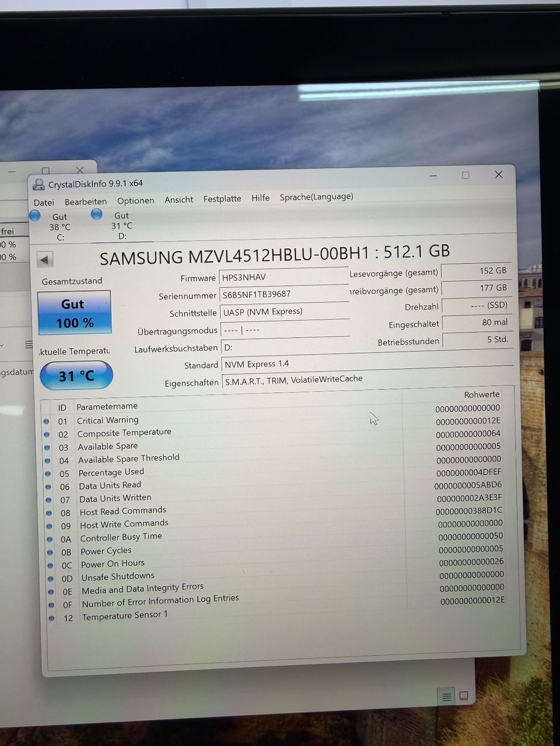Click the Eigenschaften field with S.M.A.R.T., TRIM
560x746 pixels.
(368, 379)
